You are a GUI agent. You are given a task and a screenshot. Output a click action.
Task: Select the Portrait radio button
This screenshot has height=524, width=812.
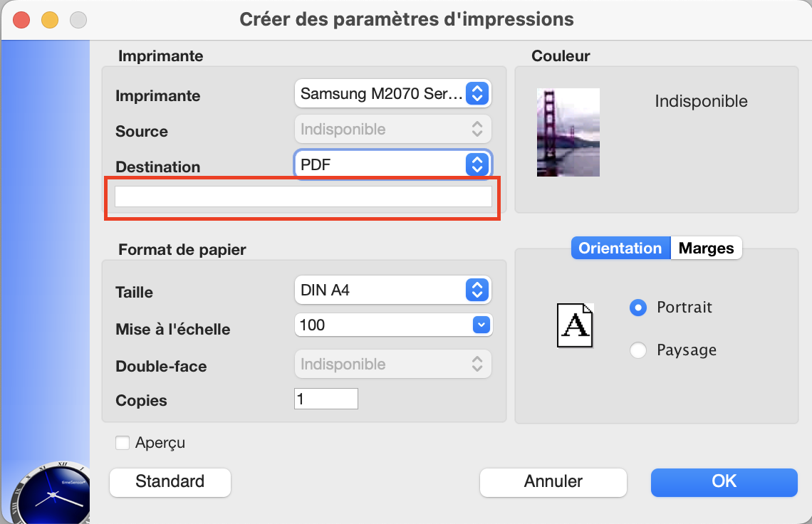point(638,308)
